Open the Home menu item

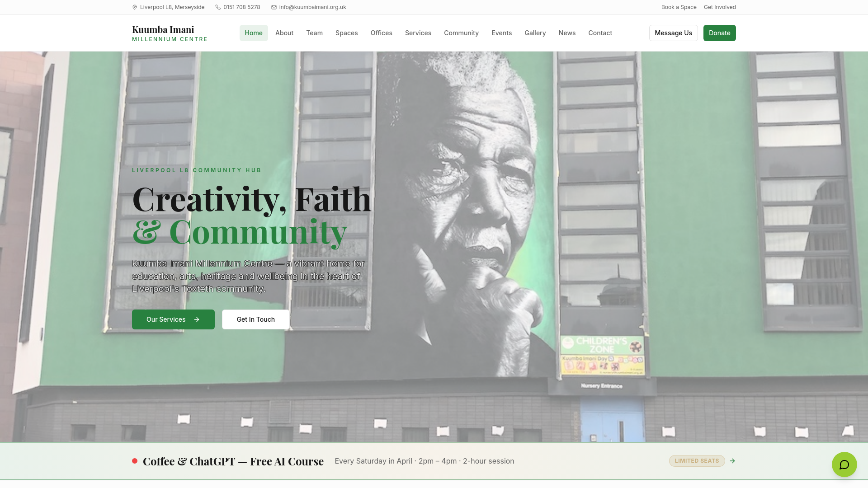tap(254, 33)
